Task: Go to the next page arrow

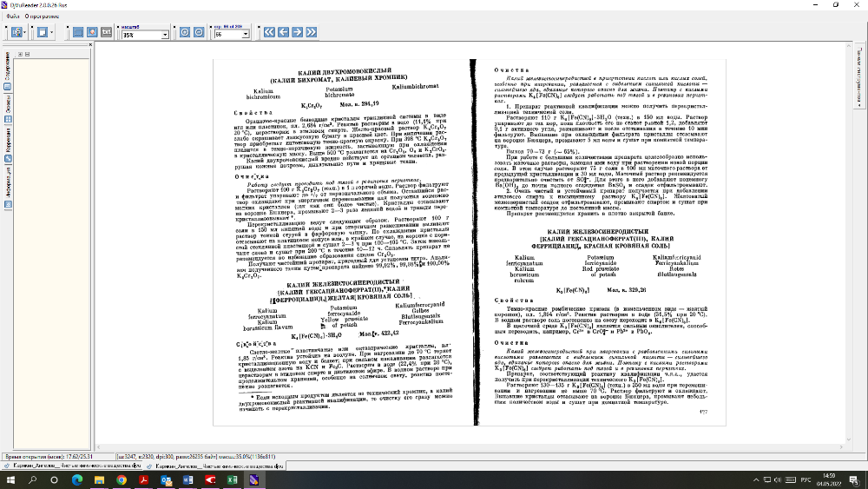Action: pyautogui.click(x=297, y=32)
